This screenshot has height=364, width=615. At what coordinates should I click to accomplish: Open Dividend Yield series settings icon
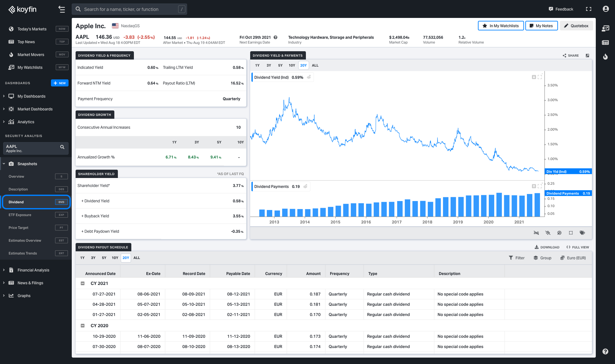click(x=309, y=77)
